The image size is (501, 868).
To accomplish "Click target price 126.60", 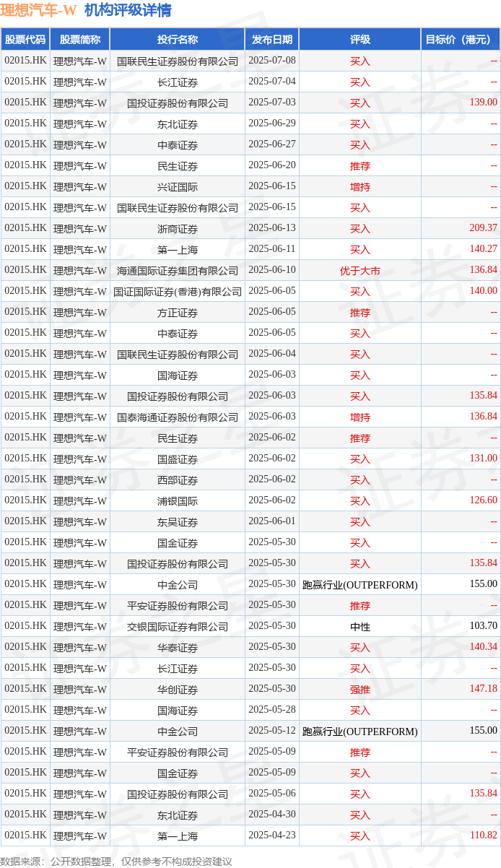I will 483,500.
